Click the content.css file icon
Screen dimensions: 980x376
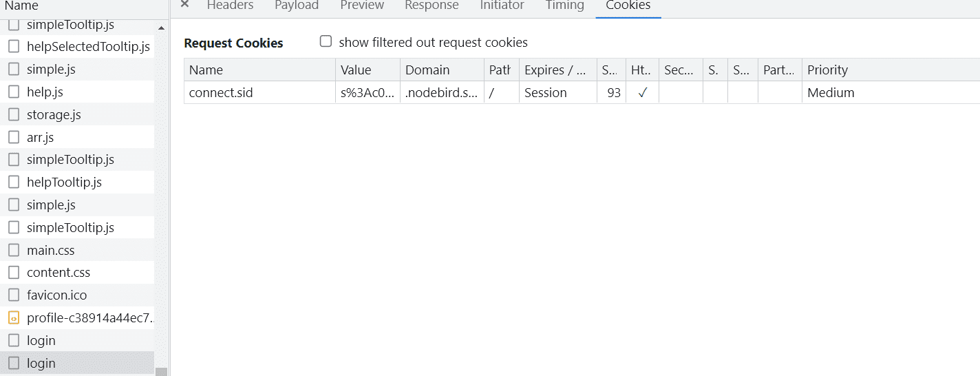tap(14, 273)
